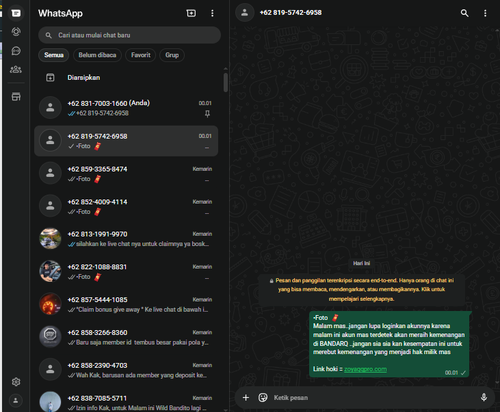Click the contact number in the chat header
Viewport: 500px width, 412px height.
[291, 13]
